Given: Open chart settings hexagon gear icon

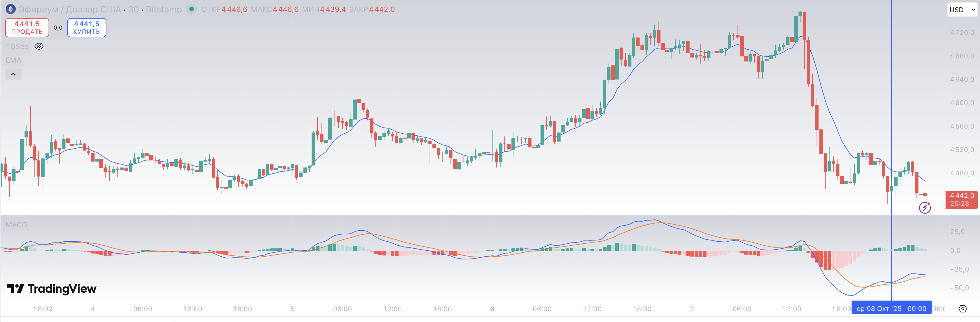Looking at the screenshot, I should pos(963,309).
